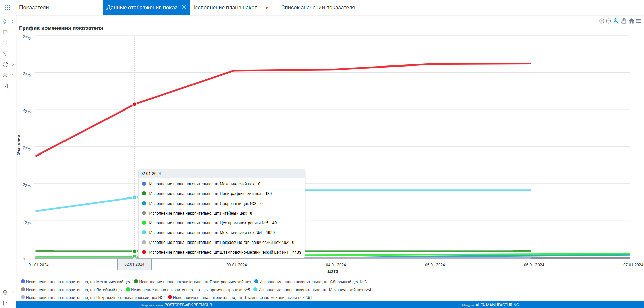Zoom in on chart with plus icon
The image size is (644, 308).
[602, 21]
